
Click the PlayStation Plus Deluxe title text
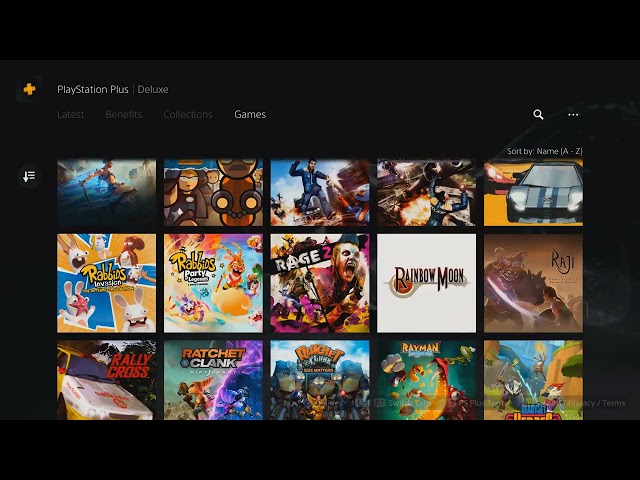113,89
